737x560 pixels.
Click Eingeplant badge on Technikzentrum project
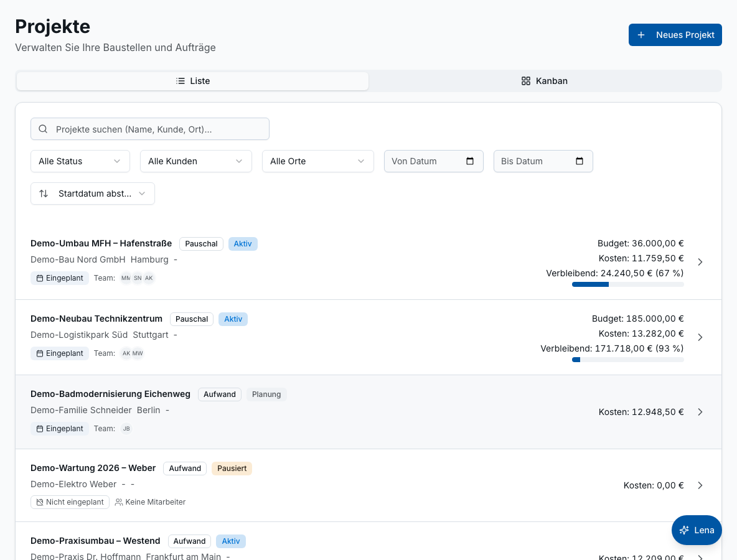(60, 353)
